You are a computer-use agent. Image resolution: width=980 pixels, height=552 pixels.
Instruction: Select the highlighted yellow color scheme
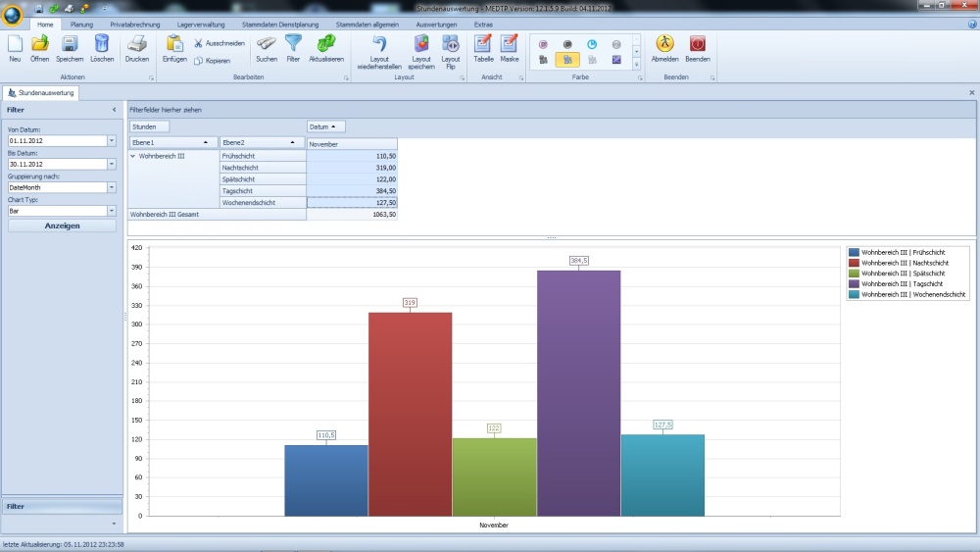point(567,60)
